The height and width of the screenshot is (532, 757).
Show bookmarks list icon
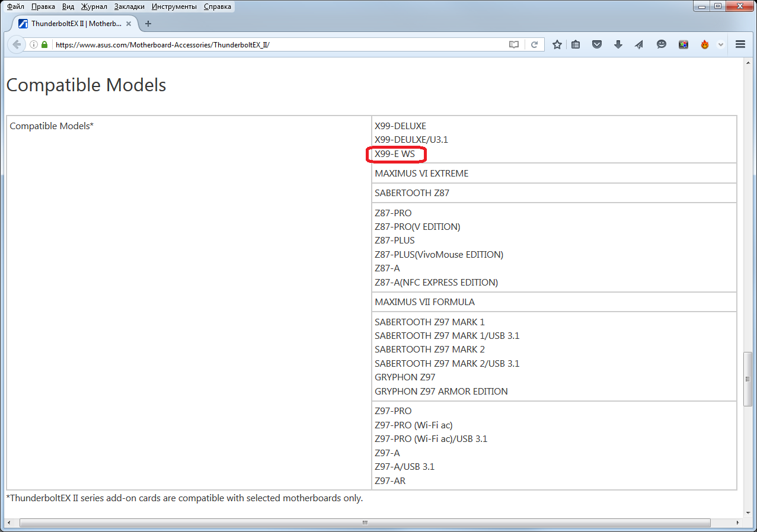[576, 44]
